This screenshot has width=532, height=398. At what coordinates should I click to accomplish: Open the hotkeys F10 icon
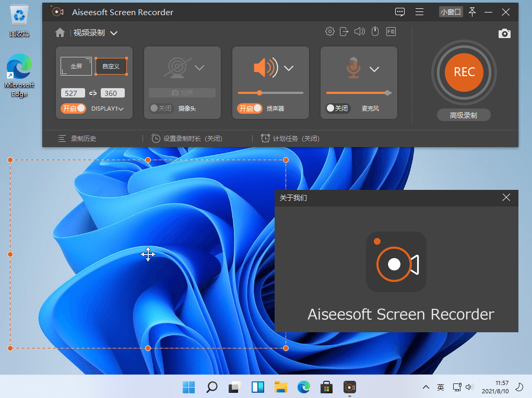coord(391,31)
